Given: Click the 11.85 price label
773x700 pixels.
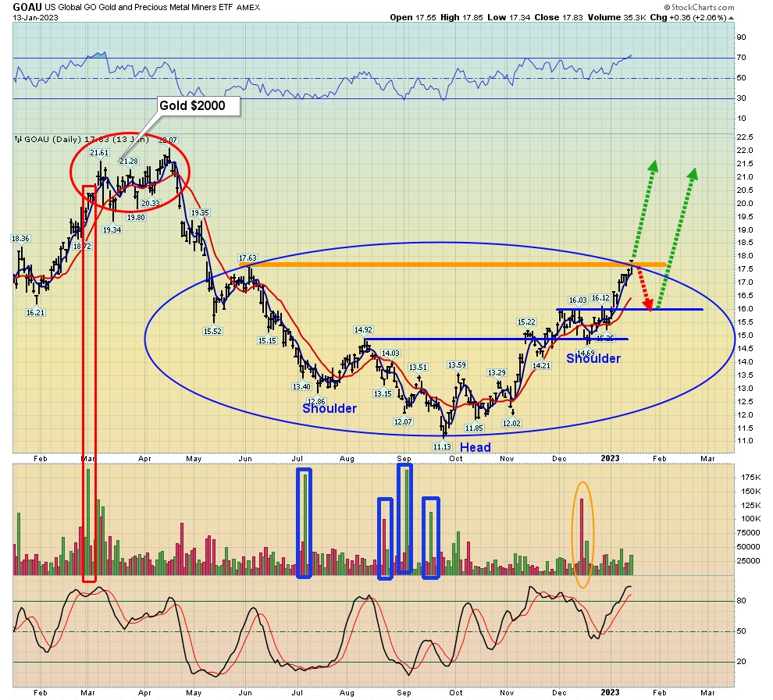Looking at the screenshot, I should tap(474, 428).
